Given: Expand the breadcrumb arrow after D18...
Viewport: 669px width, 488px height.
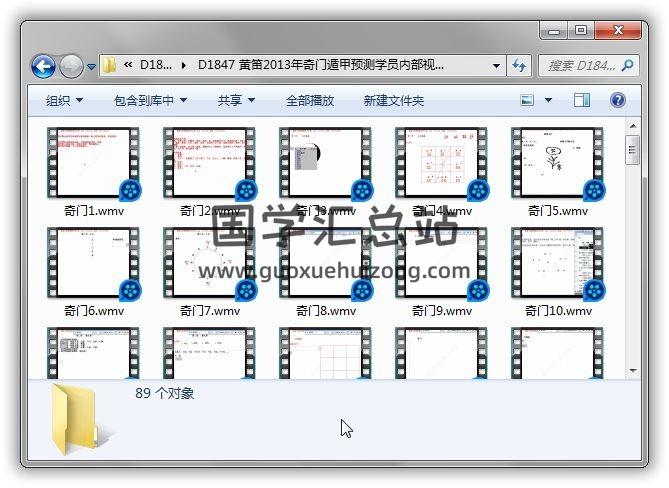Looking at the screenshot, I should click(x=184, y=65).
